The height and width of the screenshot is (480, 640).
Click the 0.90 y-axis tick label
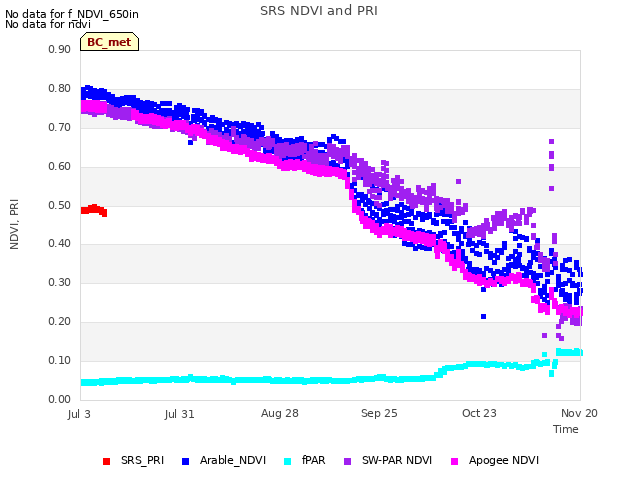tap(60, 49)
